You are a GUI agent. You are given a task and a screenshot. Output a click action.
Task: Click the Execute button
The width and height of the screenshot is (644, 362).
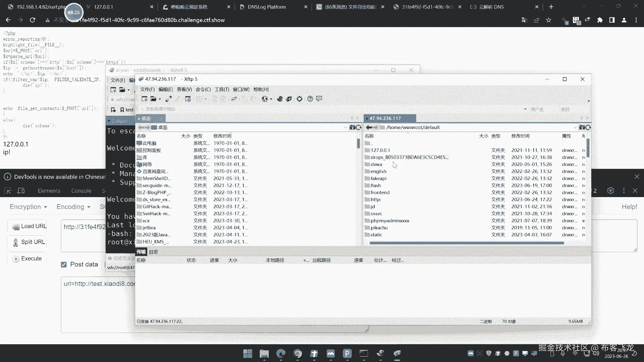[x=28, y=259]
